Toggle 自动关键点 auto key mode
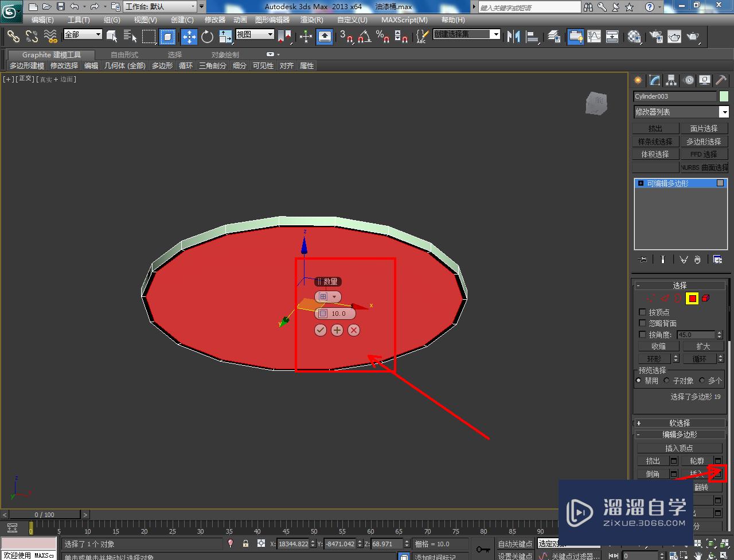 (515, 544)
